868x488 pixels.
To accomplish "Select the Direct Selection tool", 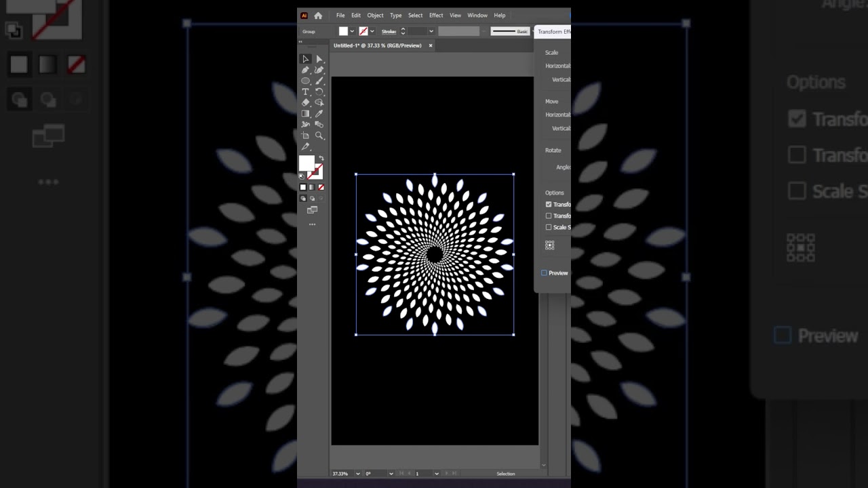I will click(319, 59).
